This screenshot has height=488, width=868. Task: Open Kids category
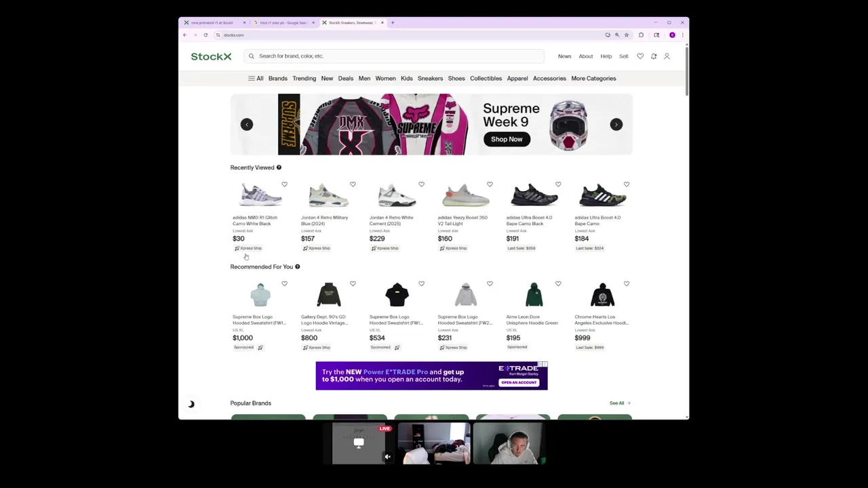[407, 79]
